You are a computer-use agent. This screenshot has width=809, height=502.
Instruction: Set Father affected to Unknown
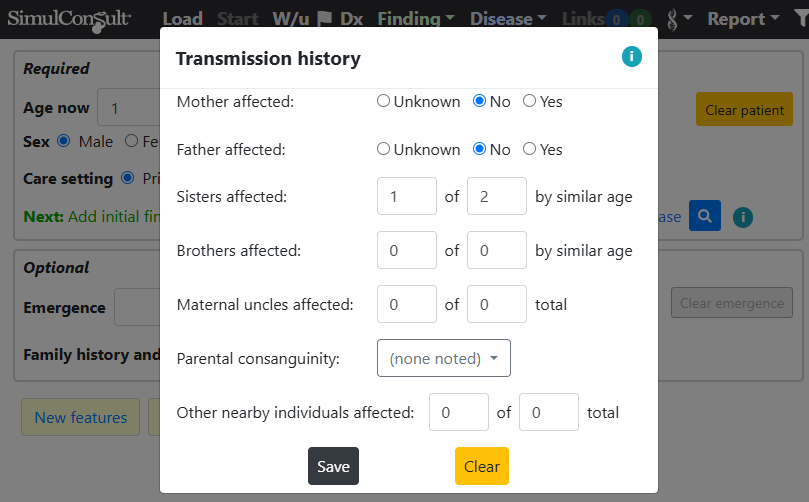coord(383,149)
